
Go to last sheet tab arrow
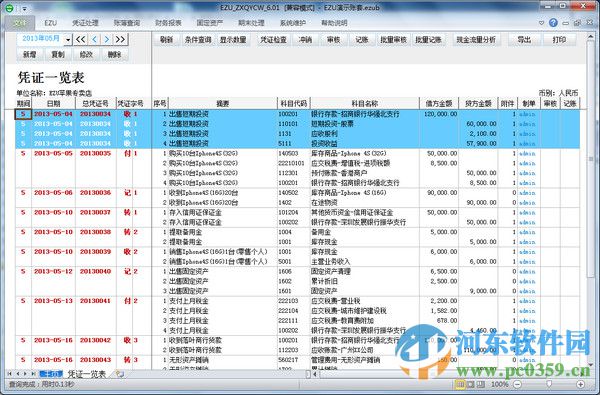pyautogui.click(x=34, y=374)
